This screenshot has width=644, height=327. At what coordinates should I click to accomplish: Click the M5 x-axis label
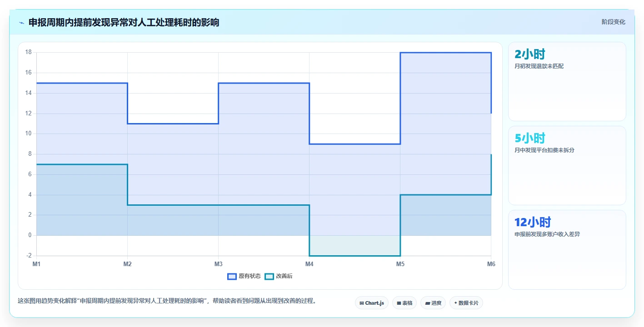click(400, 264)
